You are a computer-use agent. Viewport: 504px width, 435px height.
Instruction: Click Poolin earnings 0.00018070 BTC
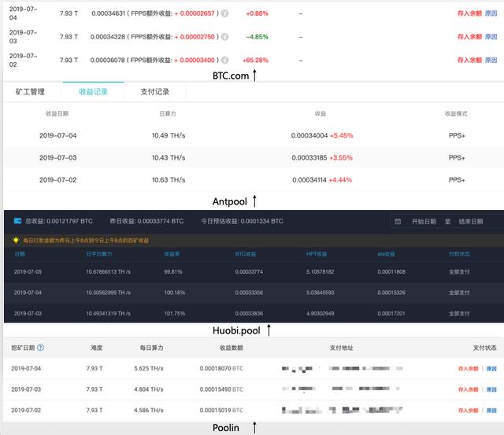[221, 369]
